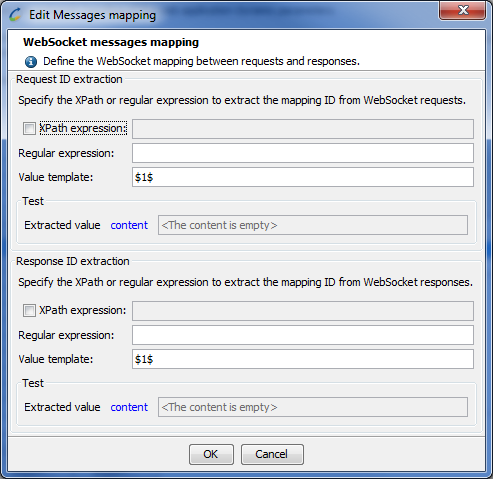Cancel the messages mapping dialog
This screenshot has height=479, width=493.
pyautogui.click(x=272, y=454)
